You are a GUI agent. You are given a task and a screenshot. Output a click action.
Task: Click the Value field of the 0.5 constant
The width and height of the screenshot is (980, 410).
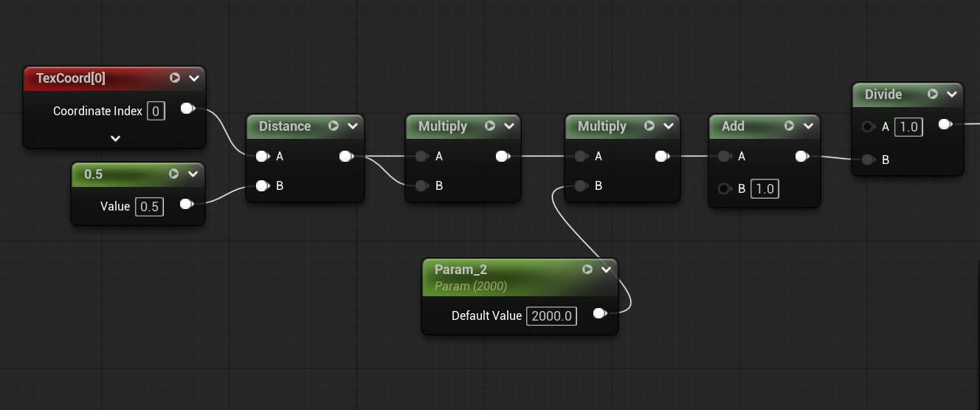[149, 206]
